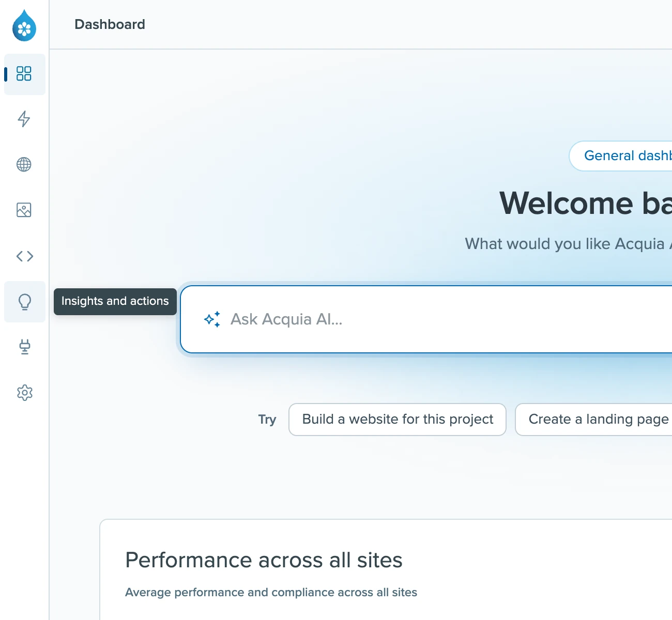Select 'Build a website for this project' suggestion

(398, 420)
